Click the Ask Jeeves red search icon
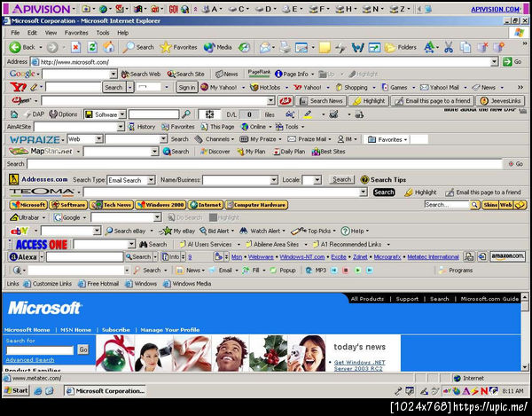The height and width of the screenshot is (416, 532). (x=286, y=101)
